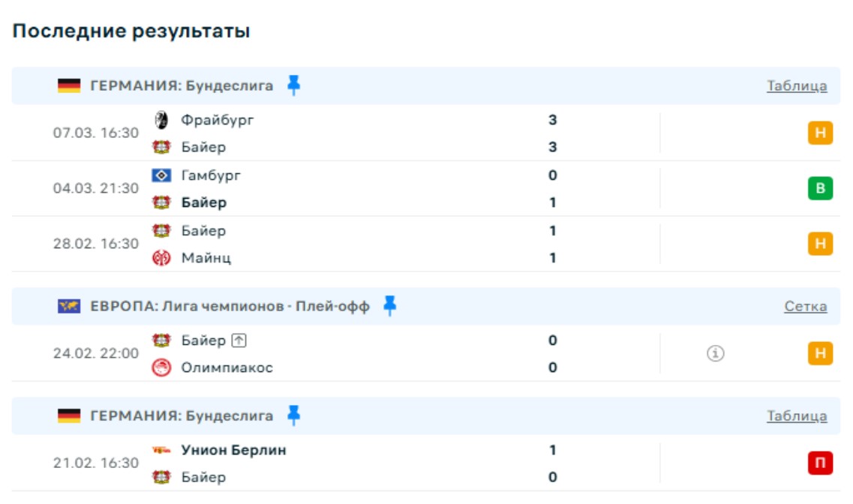Click the red П loss badge

click(x=820, y=463)
